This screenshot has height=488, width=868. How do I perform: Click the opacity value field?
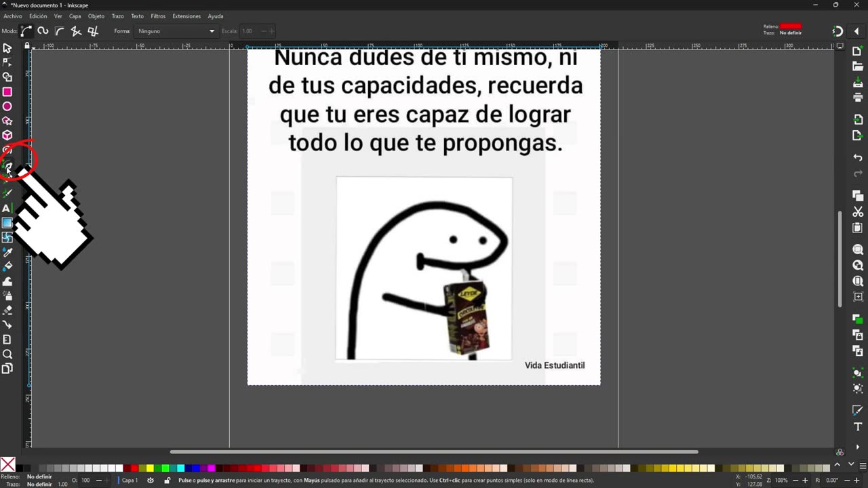86,481
